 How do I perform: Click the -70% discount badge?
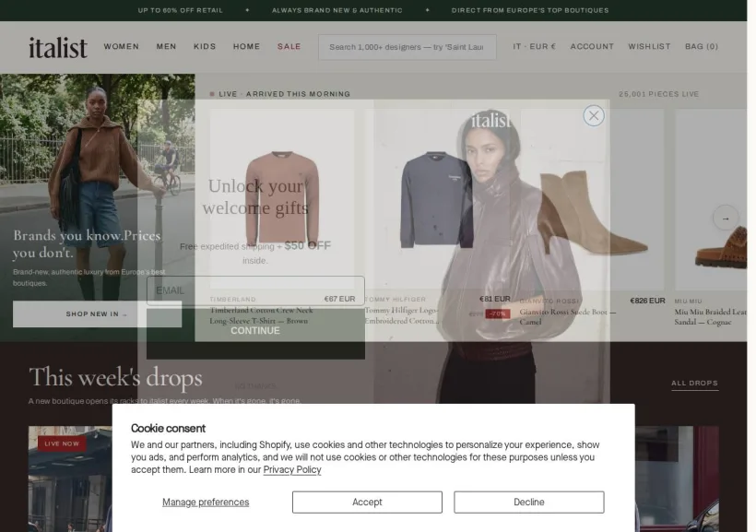[x=498, y=313]
